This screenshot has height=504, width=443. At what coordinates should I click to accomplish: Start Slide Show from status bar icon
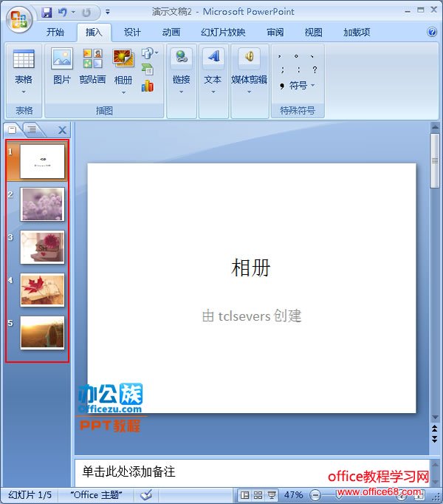click(x=272, y=495)
